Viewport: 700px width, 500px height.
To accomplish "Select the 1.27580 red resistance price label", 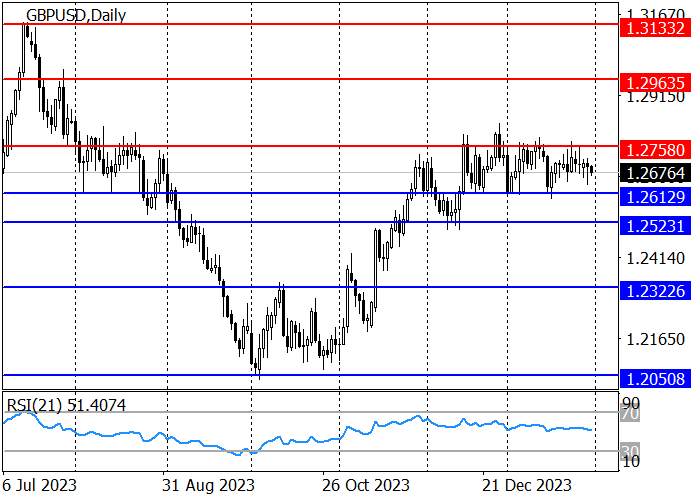I will (x=655, y=150).
